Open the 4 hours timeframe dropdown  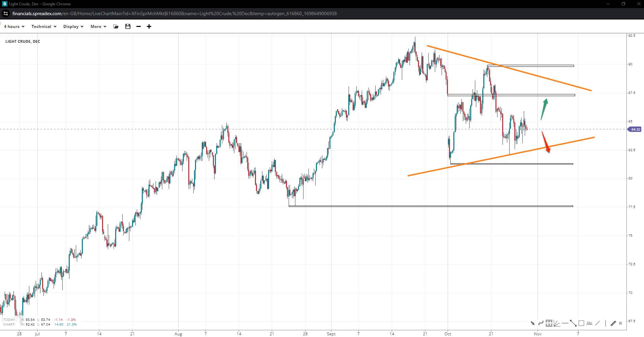[14, 27]
